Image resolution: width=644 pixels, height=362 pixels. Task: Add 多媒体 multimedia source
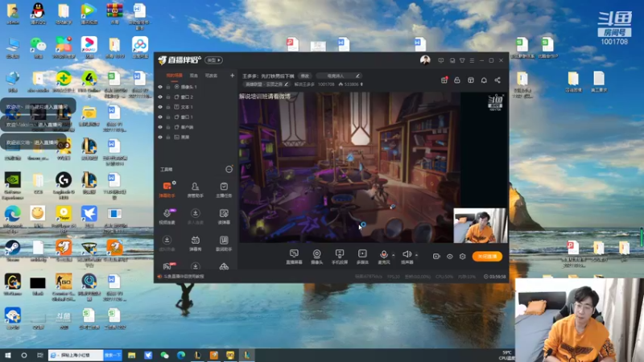click(362, 257)
